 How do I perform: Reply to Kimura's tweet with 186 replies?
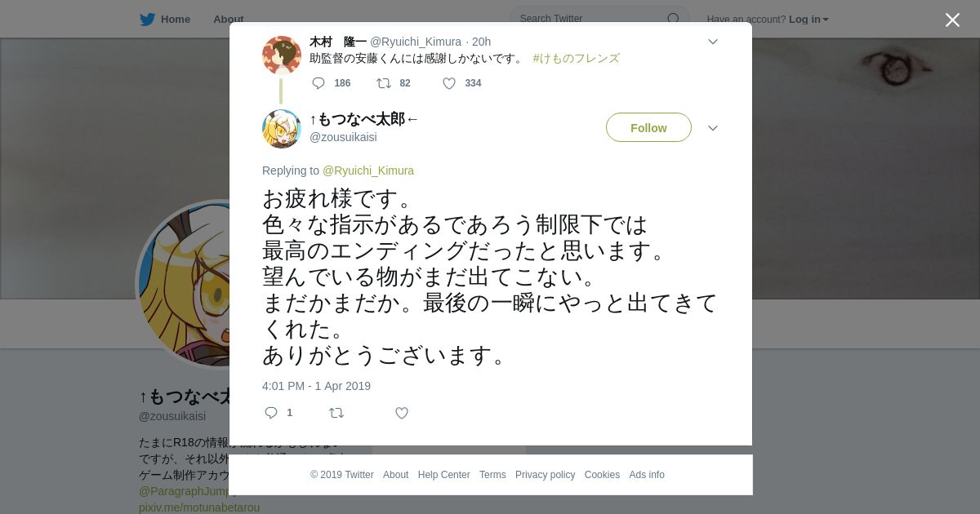[x=318, y=83]
